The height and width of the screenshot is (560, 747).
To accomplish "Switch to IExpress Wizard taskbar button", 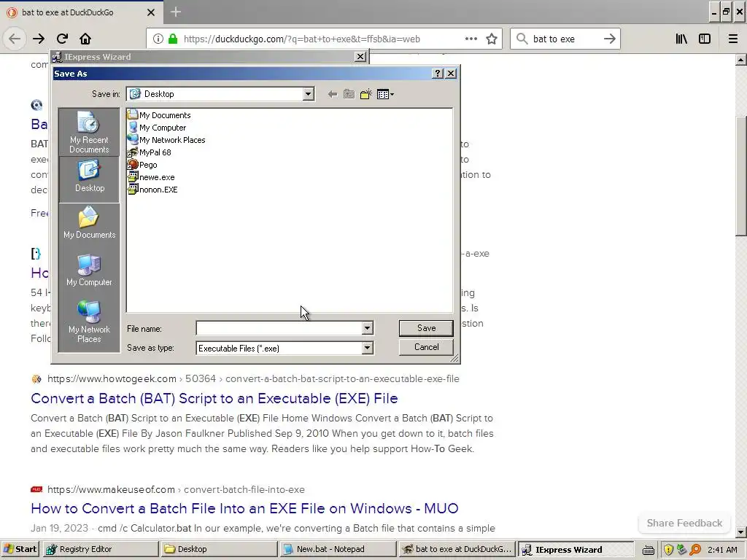I will pos(576,549).
